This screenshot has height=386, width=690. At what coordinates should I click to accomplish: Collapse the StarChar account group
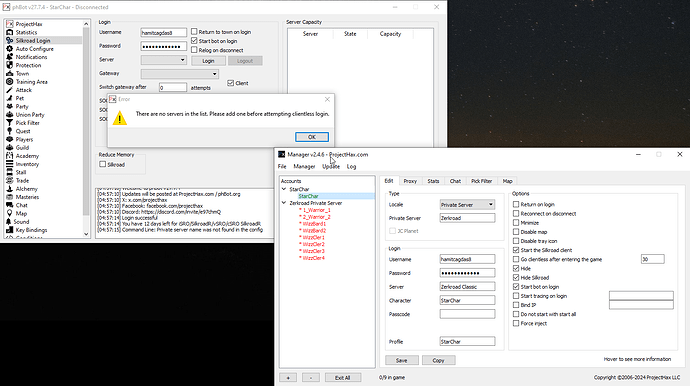point(284,189)
